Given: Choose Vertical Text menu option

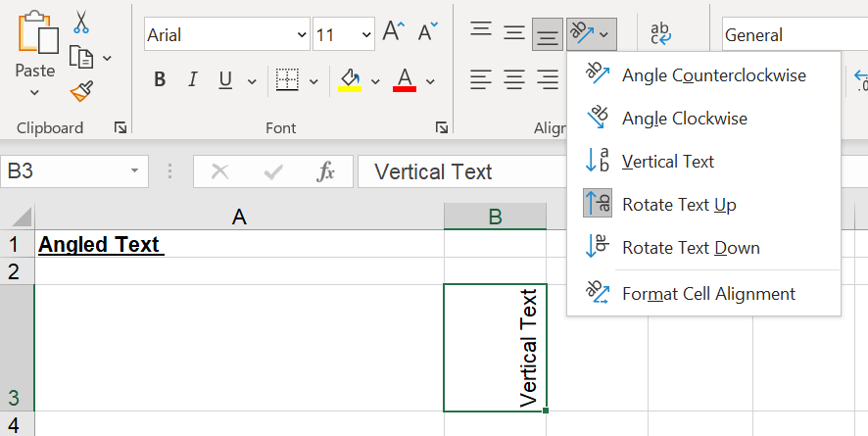Looking at the screenshot, I should point(703,161).
